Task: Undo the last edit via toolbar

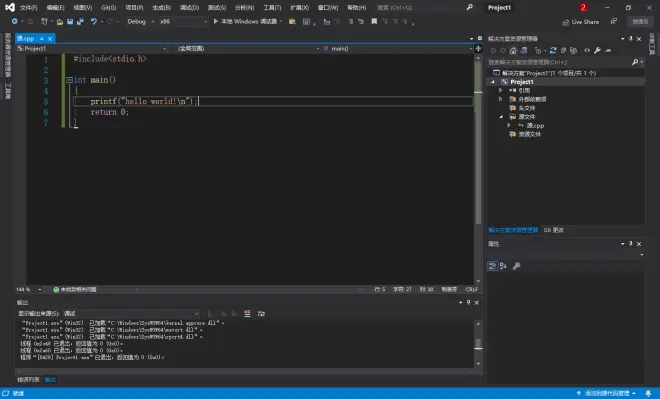Action: click(x=93, y=21)
